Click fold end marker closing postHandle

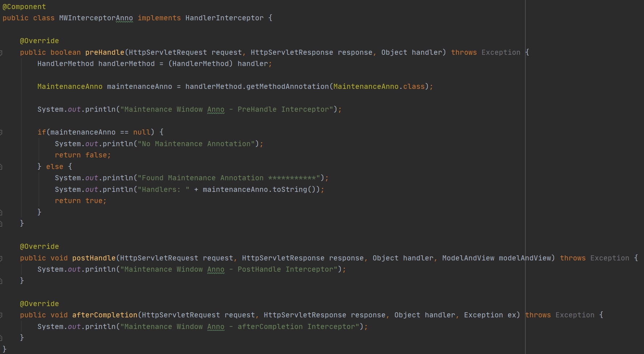(1, 281)
